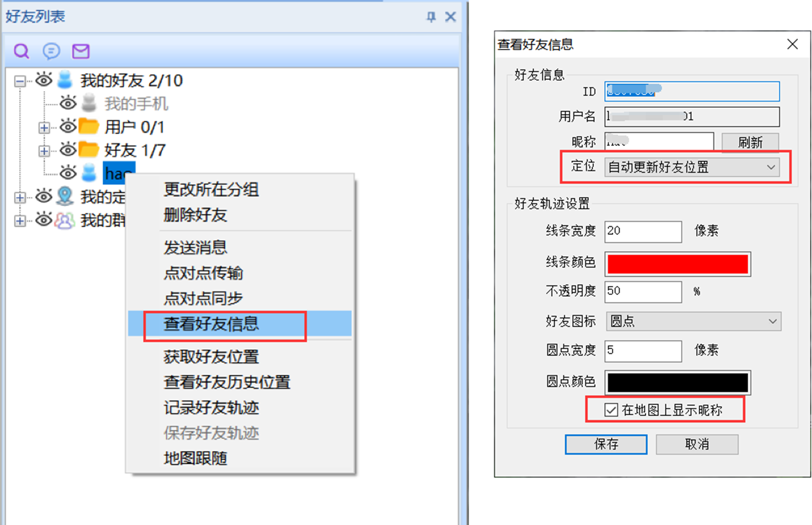Screen dimensions: 812x525
Task: Click the grey avatar icon of 我的手机
Action: point(89,103)
